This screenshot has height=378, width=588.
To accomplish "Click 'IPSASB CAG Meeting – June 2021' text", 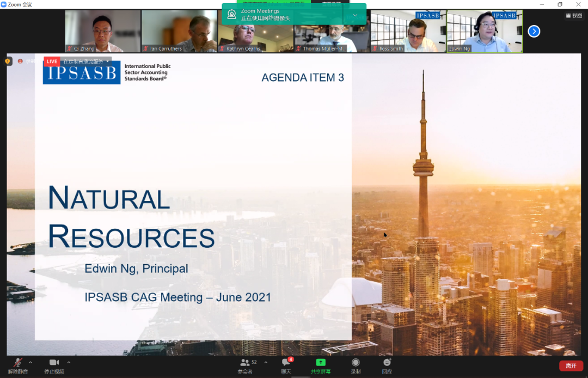I will [177, 297].
